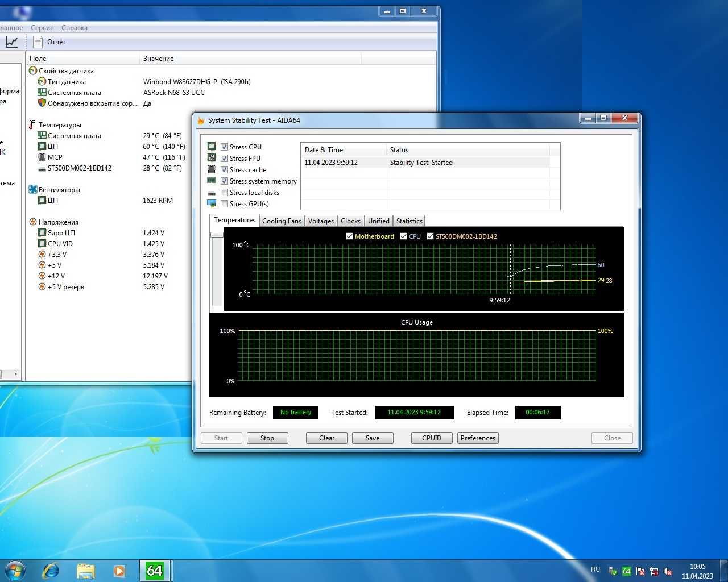Click the Значение column header
Screen dimensions: 728x582
tap(250, 58)
